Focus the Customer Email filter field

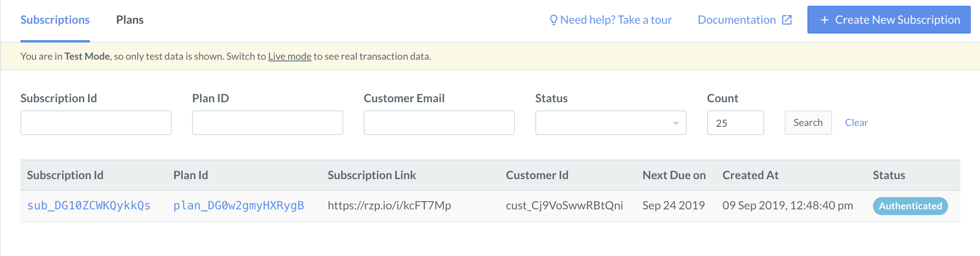439,123
